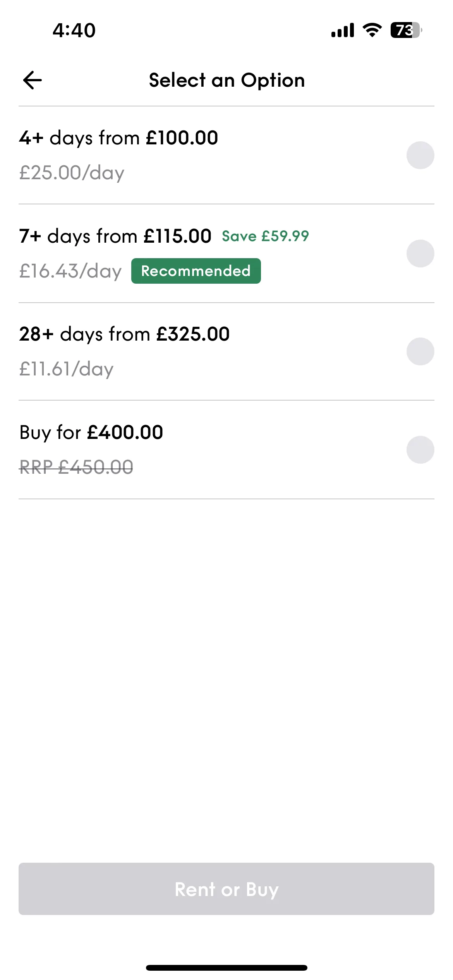
Task: Choose the 4+ days from £100.00 row
Action: tap(226, 155)
